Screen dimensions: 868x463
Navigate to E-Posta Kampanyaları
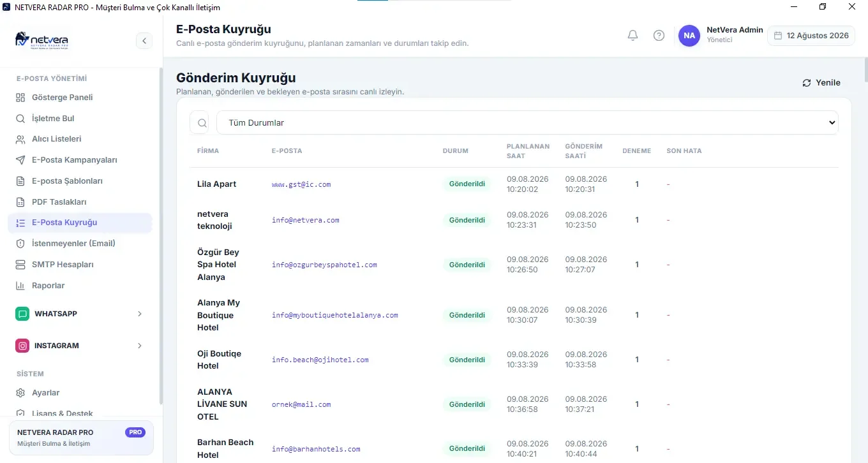80,160
